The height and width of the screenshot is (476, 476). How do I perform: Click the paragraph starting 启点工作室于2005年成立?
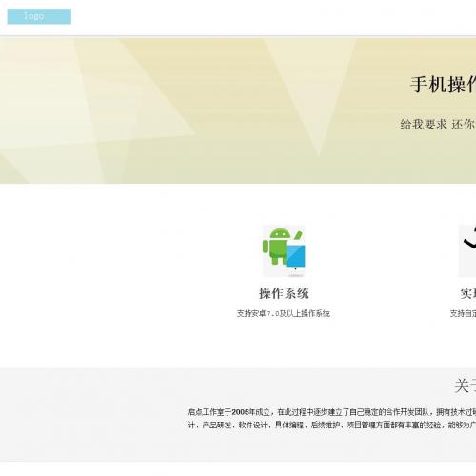click(332, 412)
